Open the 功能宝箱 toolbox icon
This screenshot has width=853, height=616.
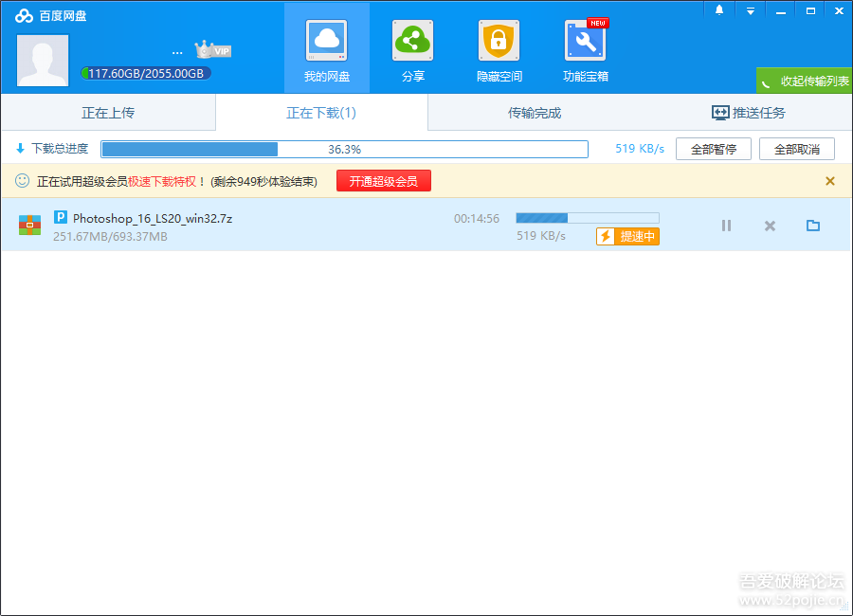point(586,41)
